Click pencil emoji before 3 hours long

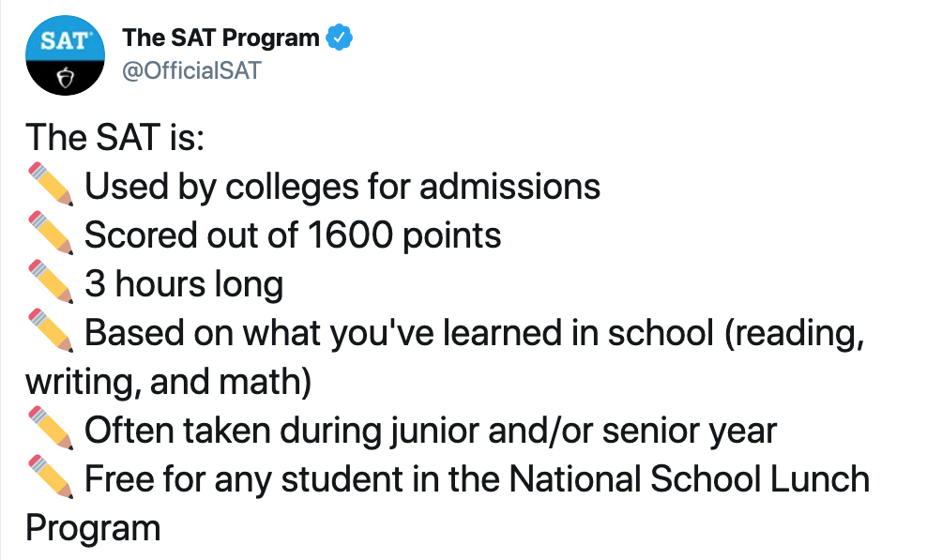[x=51, y=282]
